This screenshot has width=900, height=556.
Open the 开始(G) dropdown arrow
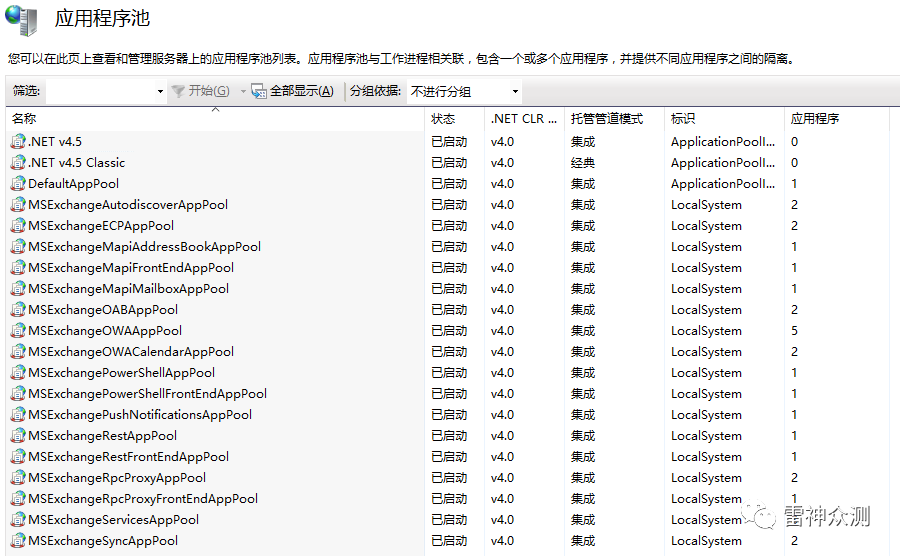click(x=243, y=91)
